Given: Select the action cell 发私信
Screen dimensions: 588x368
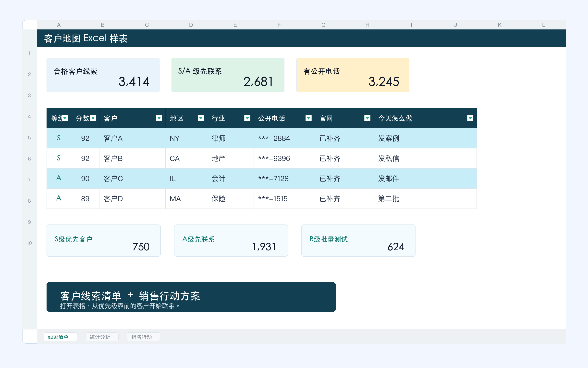Looking at the screenshot, I should (425, 158).
